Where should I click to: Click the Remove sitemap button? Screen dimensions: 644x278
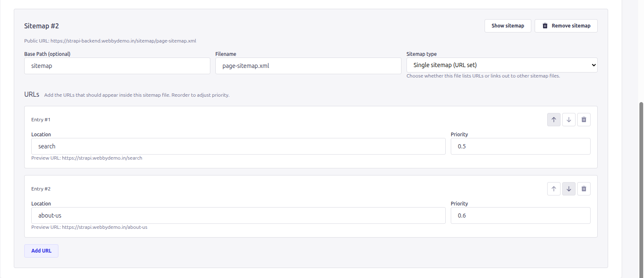(566, 25)
